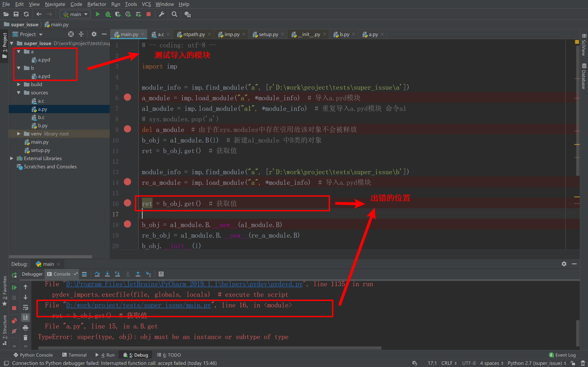
Task: Expand the build folder in project tree
Action: (19, 85)
